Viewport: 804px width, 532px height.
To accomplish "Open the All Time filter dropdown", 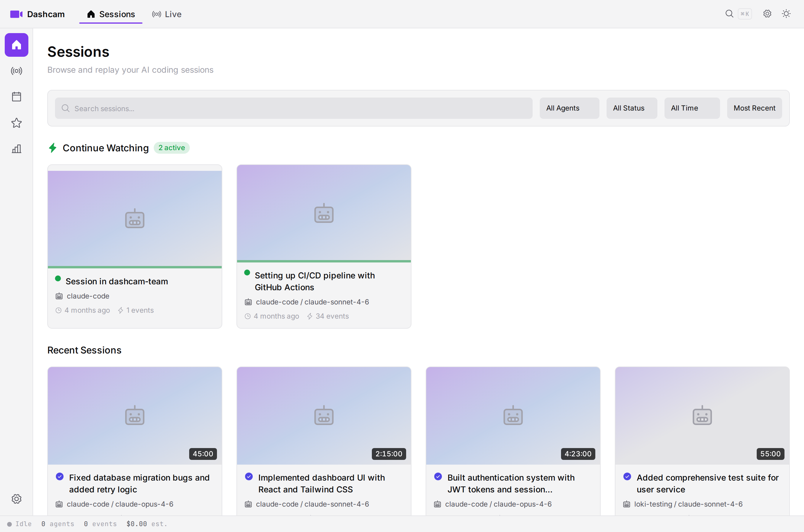I will (x=692, y=108).
